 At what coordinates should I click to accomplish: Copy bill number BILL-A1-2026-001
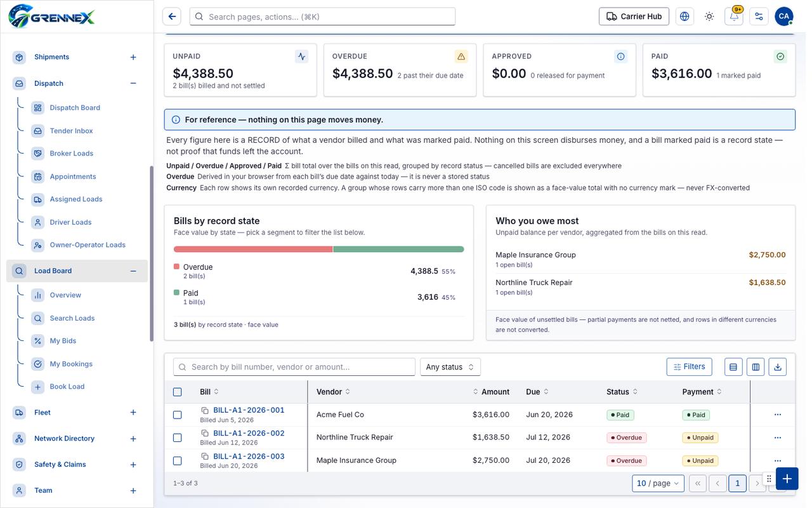(x=205, y=410)
